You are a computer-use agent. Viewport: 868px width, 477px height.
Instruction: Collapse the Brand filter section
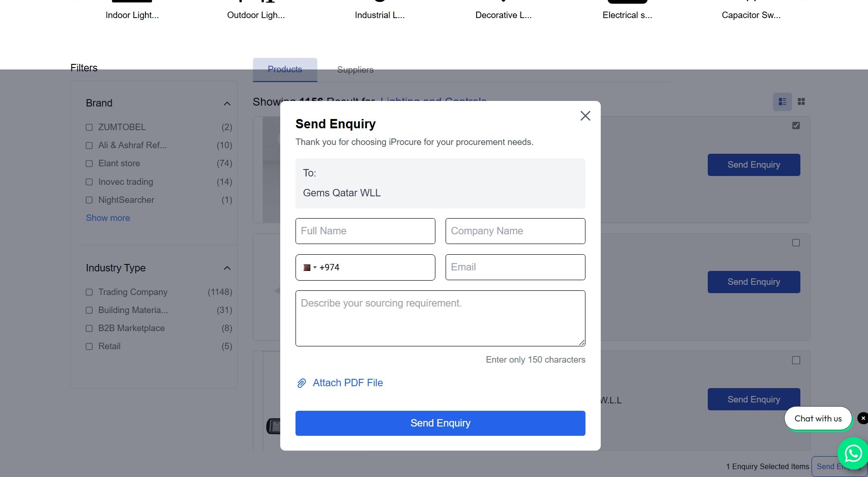click(227, 103)
